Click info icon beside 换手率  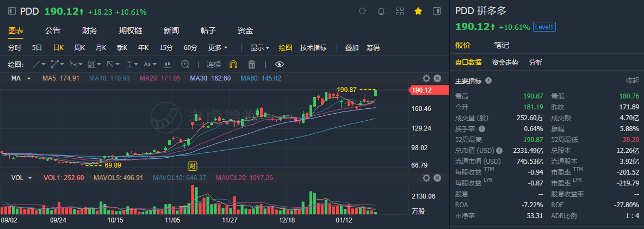tap(481, 128)
